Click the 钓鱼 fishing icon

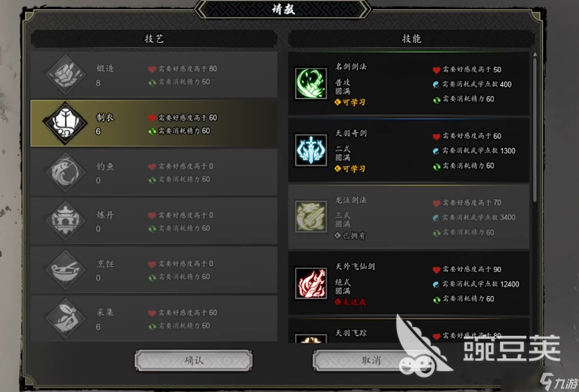point(65,172)
